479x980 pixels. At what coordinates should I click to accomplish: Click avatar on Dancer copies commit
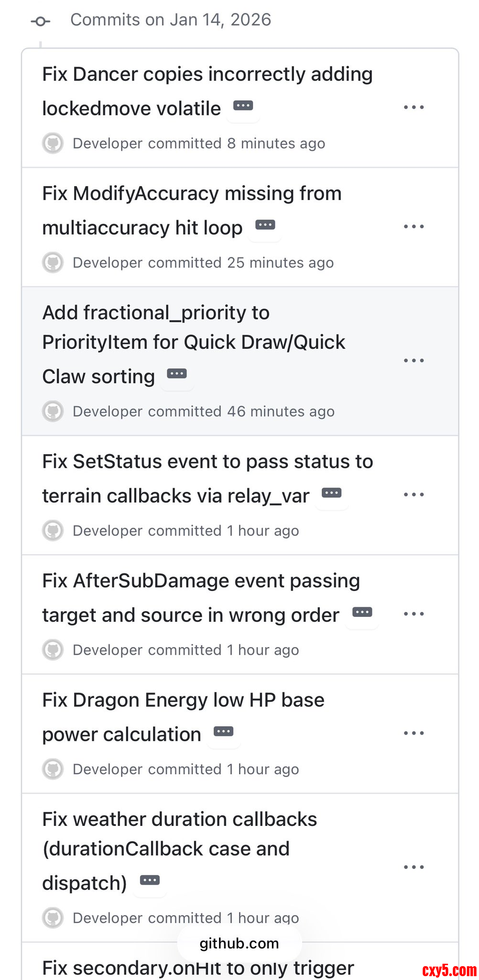[53, 143]
